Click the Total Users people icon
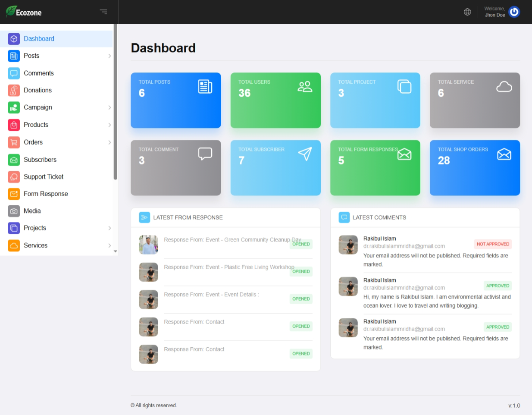 pos(305,87)
